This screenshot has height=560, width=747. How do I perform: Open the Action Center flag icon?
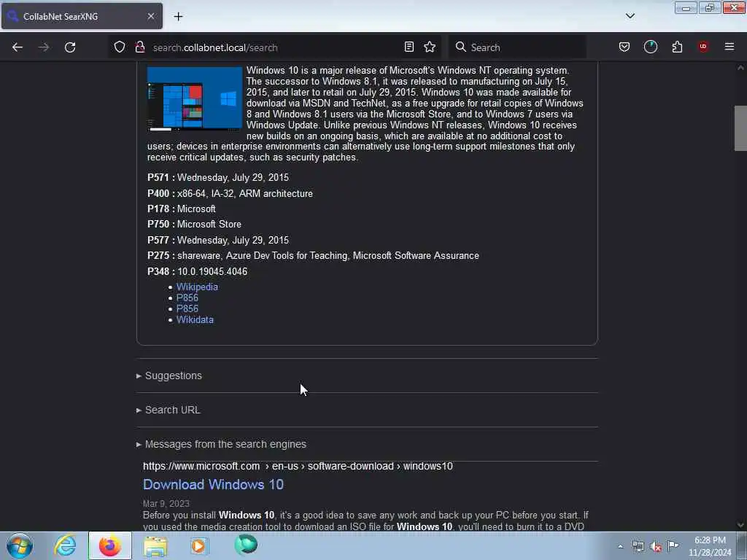(673, 545)
